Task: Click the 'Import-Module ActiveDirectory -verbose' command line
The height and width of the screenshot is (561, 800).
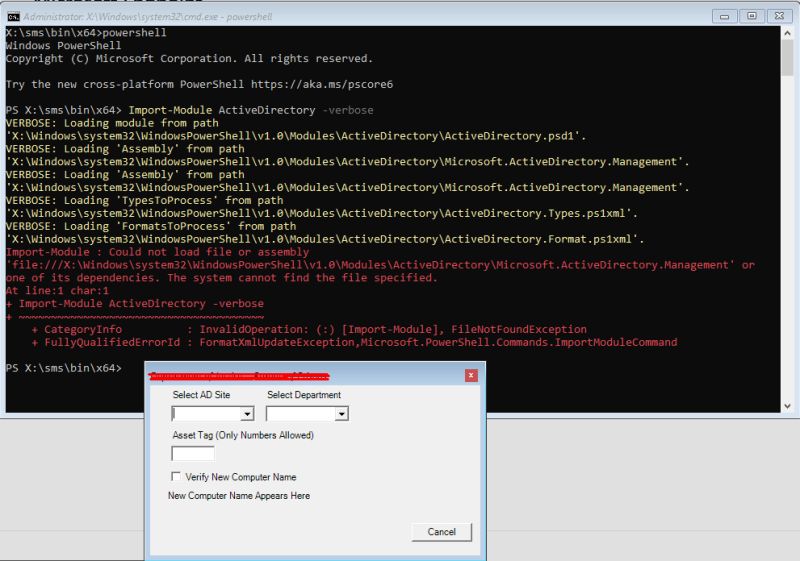Action: click(x=189, y=110)
